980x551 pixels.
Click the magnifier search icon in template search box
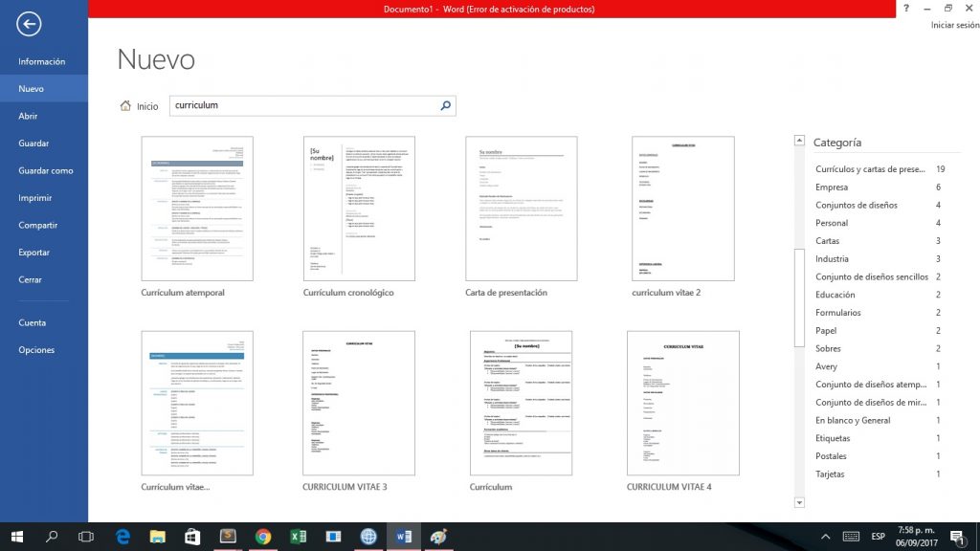pos(445,105)
